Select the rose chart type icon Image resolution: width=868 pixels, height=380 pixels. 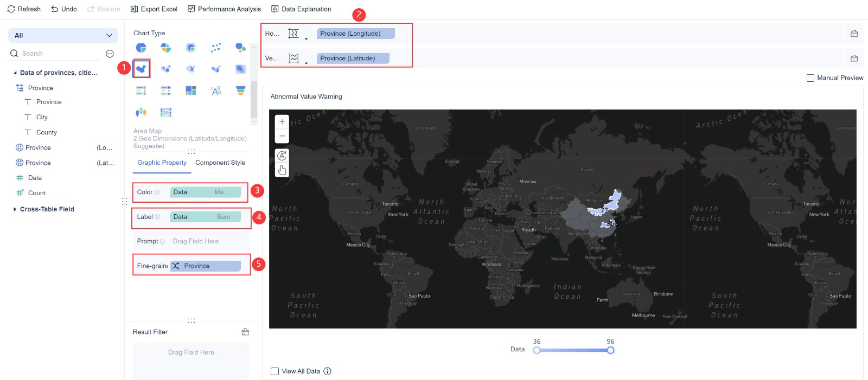pos(166,48)
